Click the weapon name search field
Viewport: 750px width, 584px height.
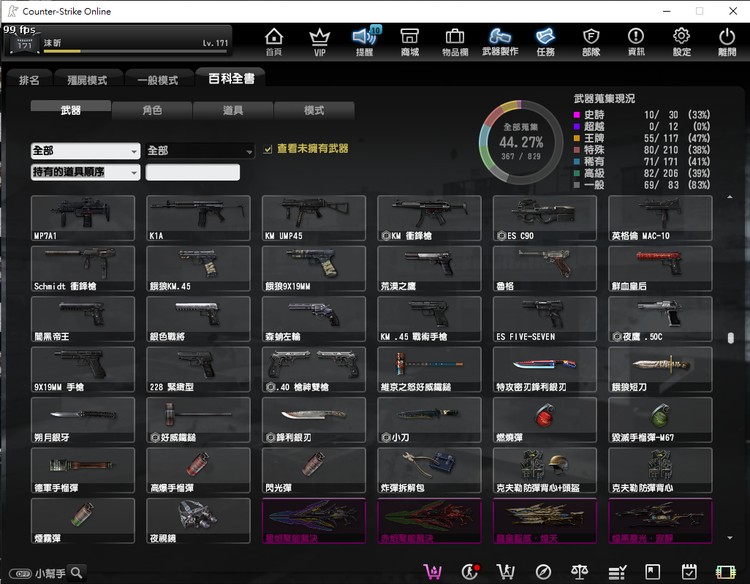click(193, 172)
